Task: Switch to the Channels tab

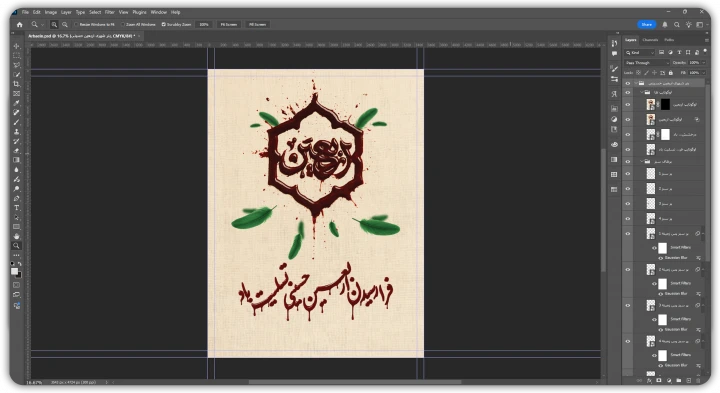Action: tap(650, 40)
